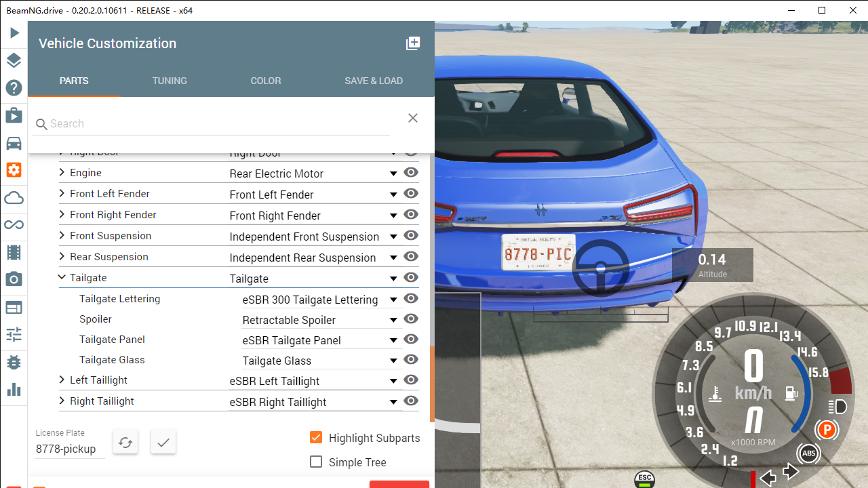
Task: Open the SAVE & LOAD tab
Action: coord(374,81)
